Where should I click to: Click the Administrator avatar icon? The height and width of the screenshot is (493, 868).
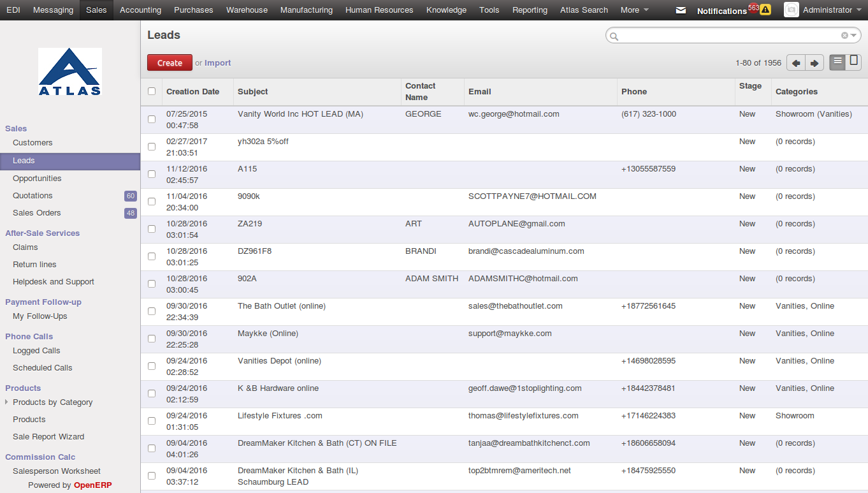(x=791, y=10)
